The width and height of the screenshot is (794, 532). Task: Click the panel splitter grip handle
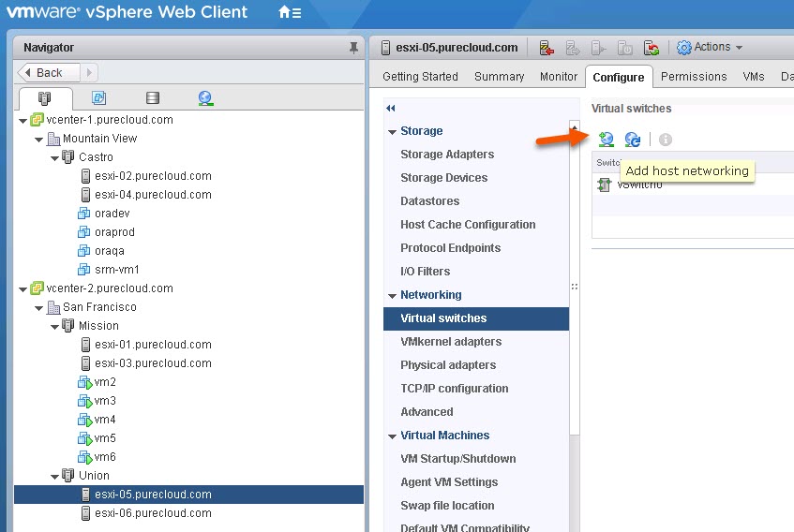pyautogui.click(x=575, y=287)
